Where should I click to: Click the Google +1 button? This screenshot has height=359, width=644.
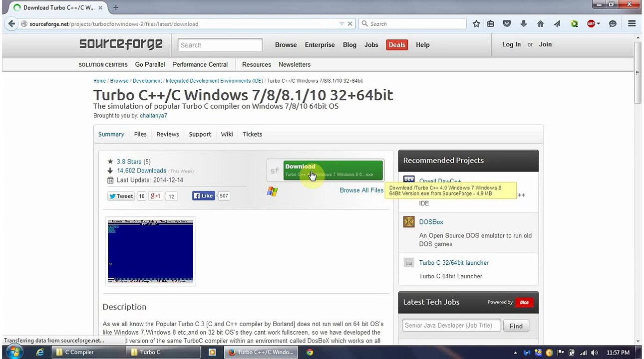tap(155, 196)
